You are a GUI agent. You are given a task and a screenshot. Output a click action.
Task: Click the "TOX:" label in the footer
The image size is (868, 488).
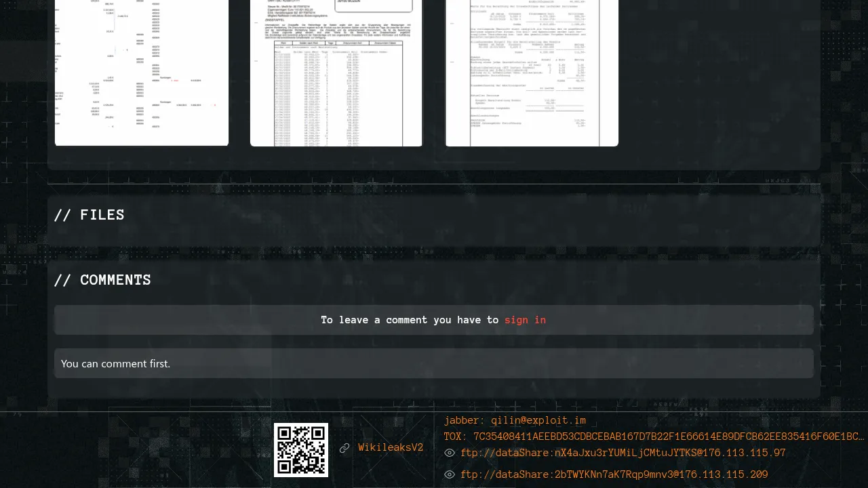pos(456,436)
